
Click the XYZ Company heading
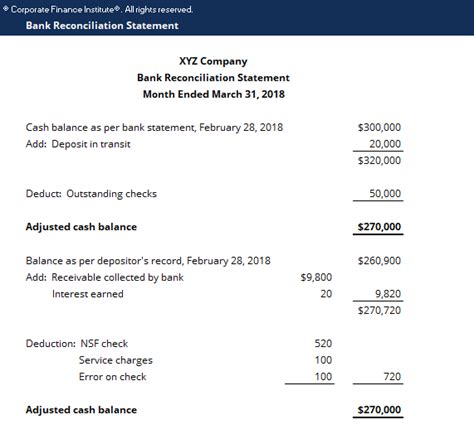coord(213,61)
